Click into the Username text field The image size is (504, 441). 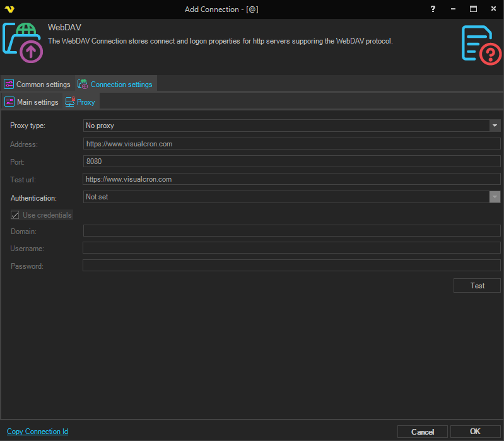291,248
